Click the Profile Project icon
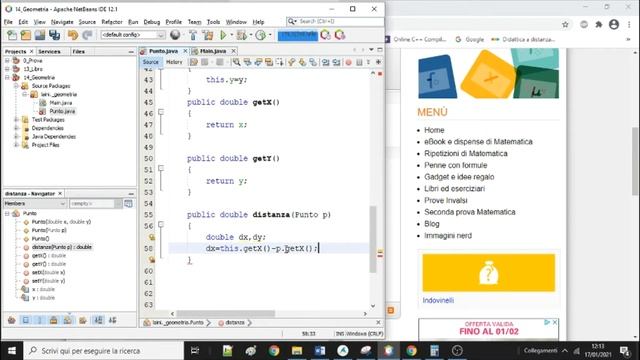640x360 pixels. (260, 35)
